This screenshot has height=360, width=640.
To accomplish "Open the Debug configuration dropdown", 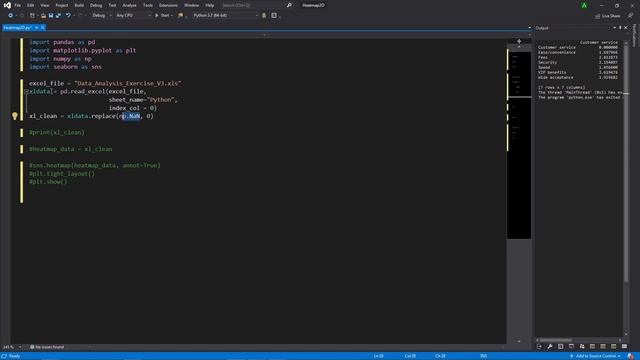I will tap(102, 16).
